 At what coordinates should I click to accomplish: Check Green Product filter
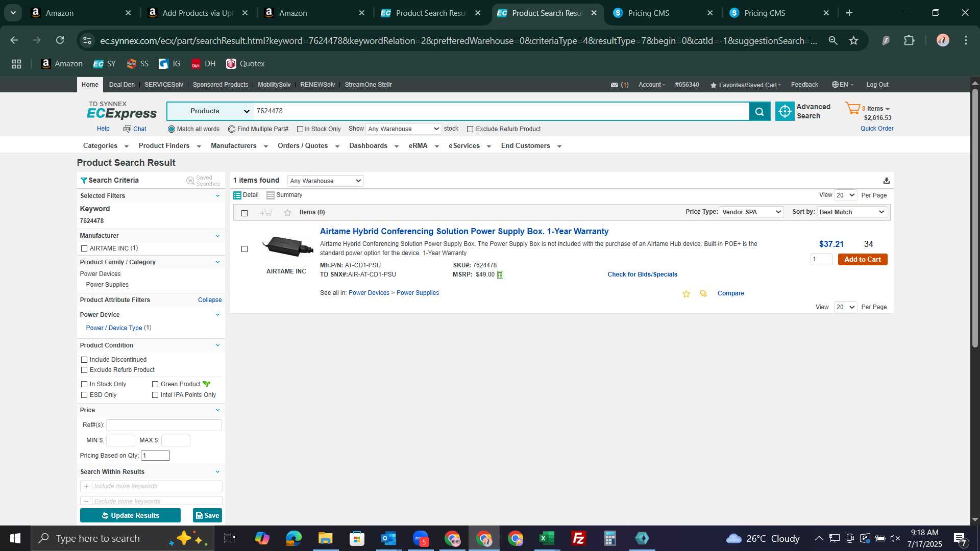[155, 384]
